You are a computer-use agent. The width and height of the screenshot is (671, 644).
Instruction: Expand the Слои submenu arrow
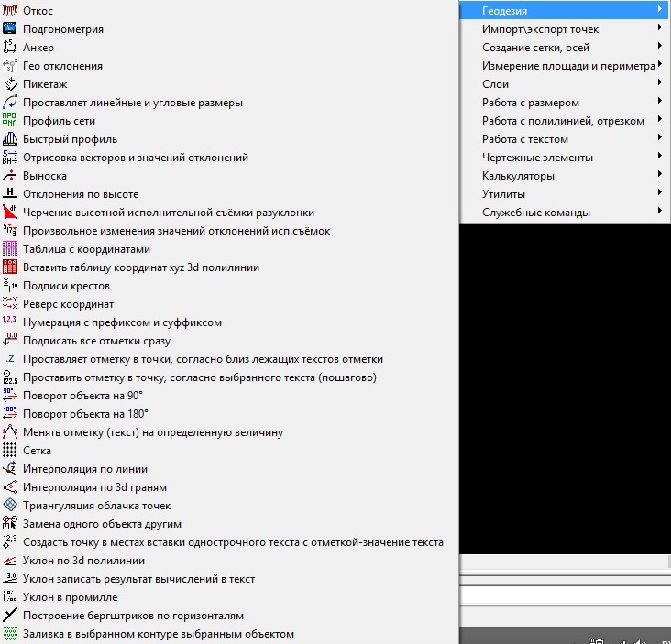click(659, 84)
